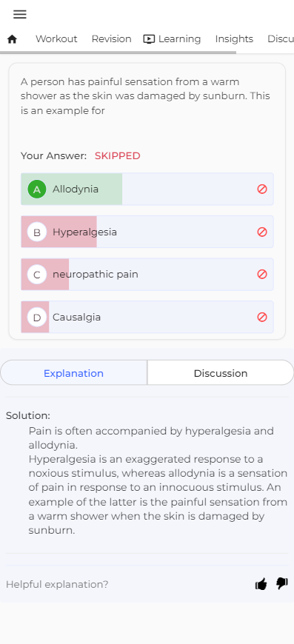Select option A circle badge

[37, 189]
